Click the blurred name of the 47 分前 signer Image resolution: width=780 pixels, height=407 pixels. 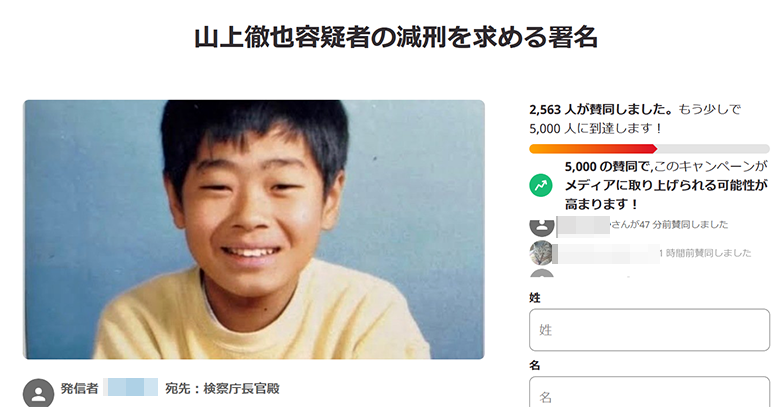coord(583,225)
